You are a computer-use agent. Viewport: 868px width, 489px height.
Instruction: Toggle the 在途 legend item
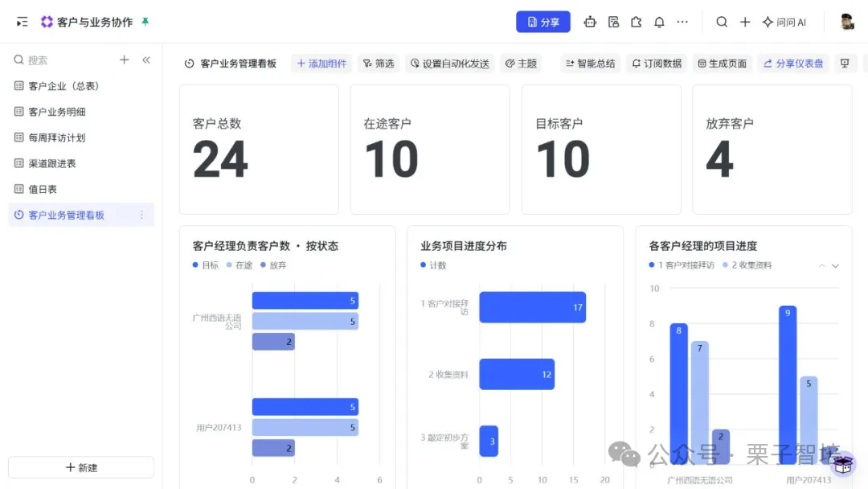click(x=240, y=265)
